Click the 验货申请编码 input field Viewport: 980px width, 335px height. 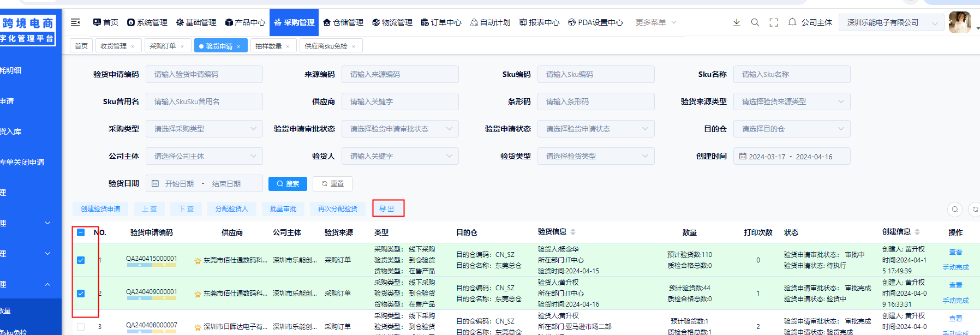(204, 74)
